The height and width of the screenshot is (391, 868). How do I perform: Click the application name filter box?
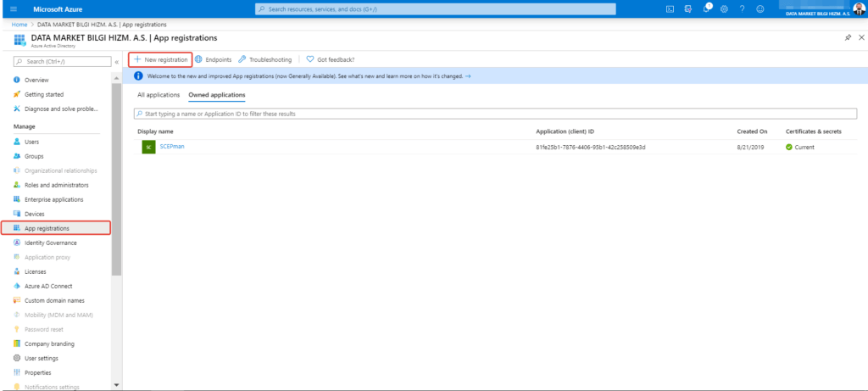pos(495,114)
